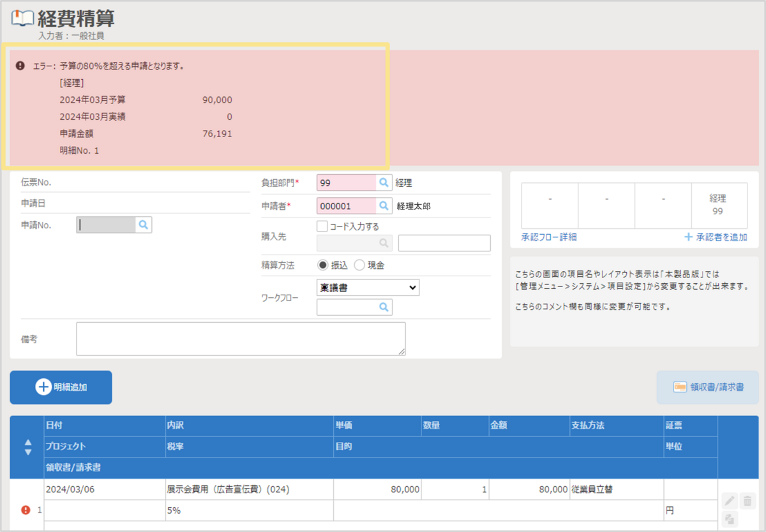
Task: Open the 申請No. lookup magnifier icon
Action: pos(144,225)
